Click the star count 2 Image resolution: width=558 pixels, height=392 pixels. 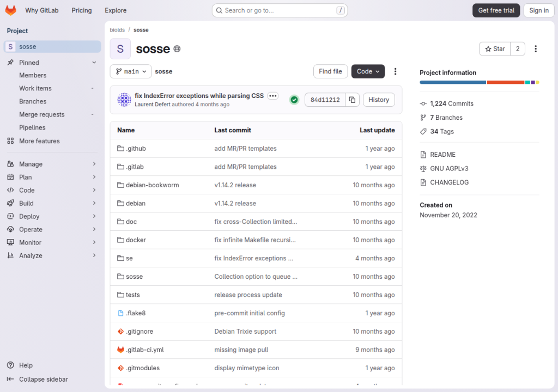tap(518, 49)
